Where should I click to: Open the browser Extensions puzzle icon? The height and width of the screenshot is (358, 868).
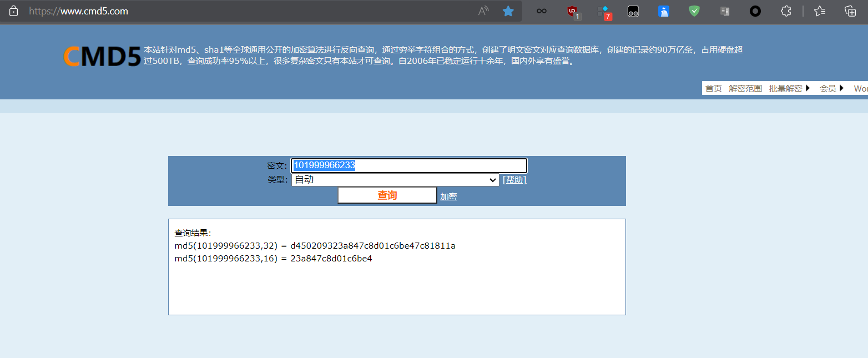click(x=785, y=11)
